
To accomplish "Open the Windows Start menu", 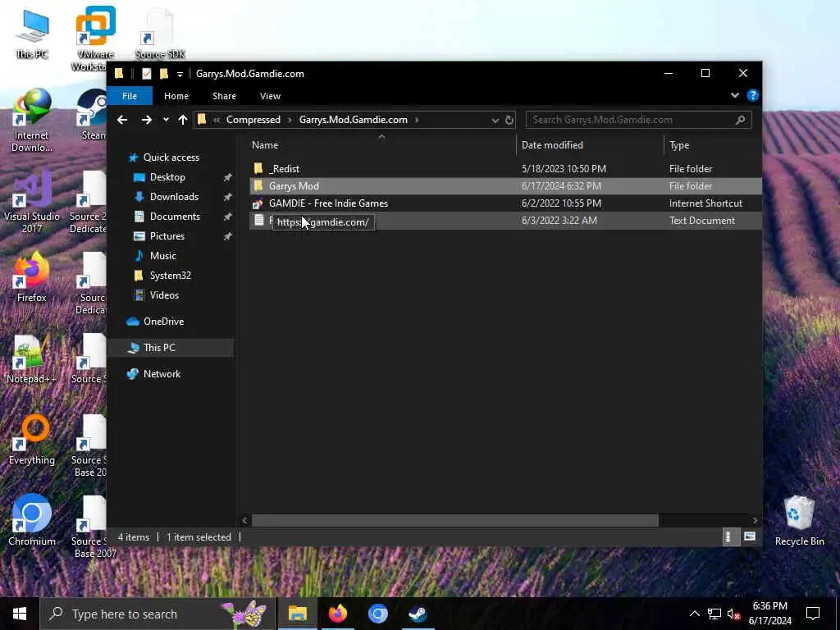I will [x=20, y=614].
